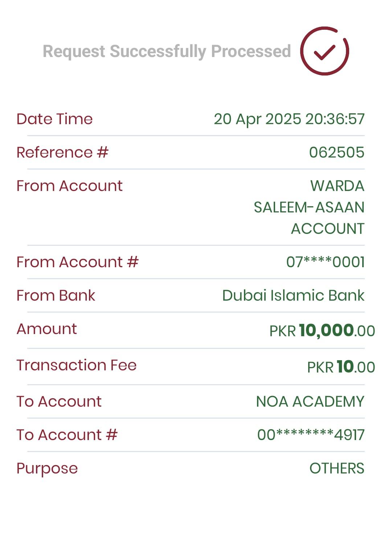The height and width of the screenshot is (537, 392).
Task: Click the 'Date Time' label
Action: point(54,119)
